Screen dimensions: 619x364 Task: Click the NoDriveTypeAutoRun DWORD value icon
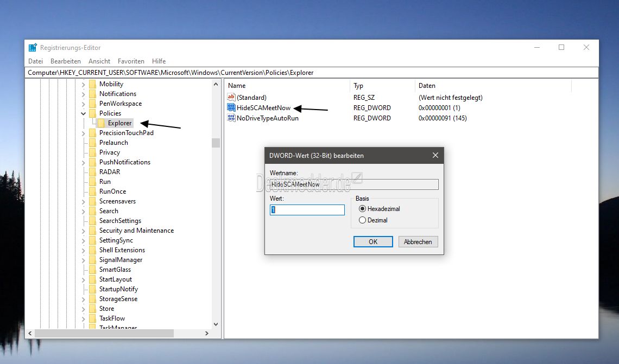tap(231, 118)
